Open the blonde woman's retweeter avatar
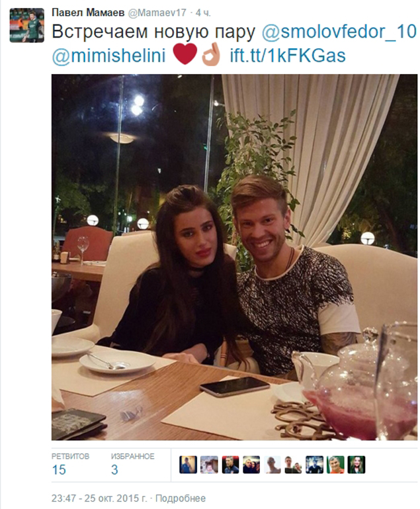Screen dimensions: 420x509 pos(356,465)
